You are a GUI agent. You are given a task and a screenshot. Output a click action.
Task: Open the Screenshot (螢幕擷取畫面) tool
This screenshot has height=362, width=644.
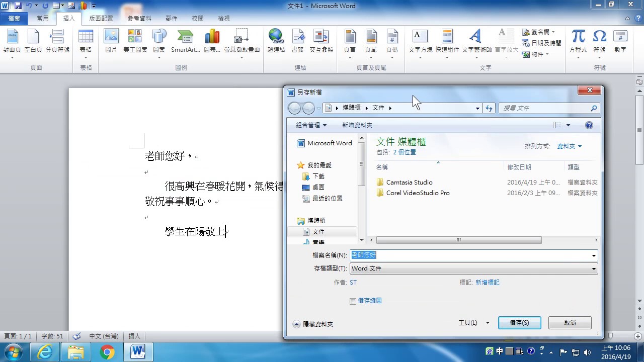point(242,43)
